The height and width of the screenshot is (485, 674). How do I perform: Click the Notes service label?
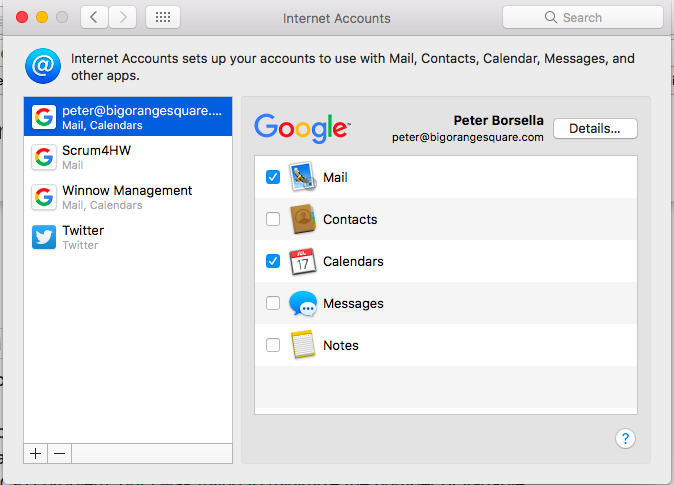(x=341, y=345)
